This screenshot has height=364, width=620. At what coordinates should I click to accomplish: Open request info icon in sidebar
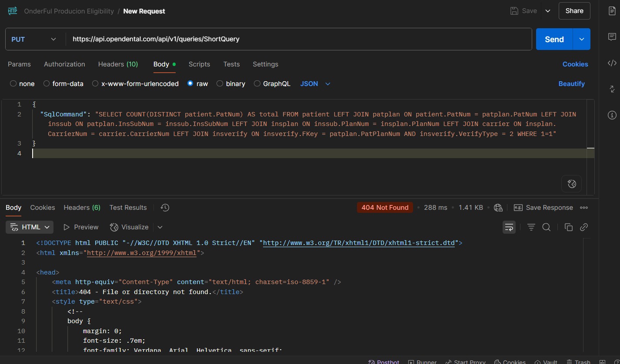[x=612, y=115]
